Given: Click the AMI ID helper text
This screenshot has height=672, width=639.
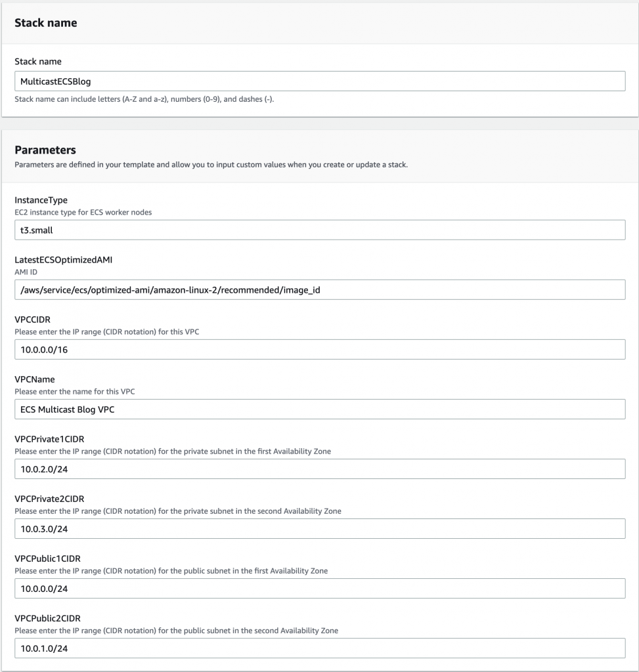Looking at the screenshot, I should (x=27, y=272).
